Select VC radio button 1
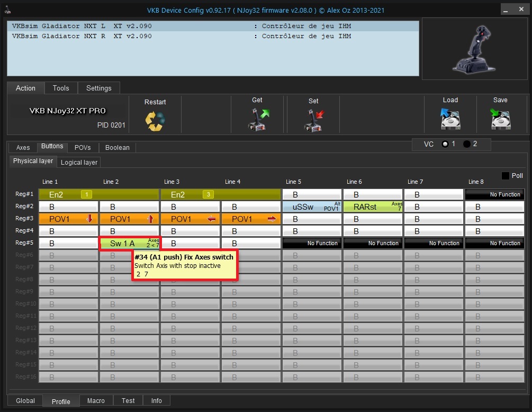The height and width of the screenshot is (412, 532). pos(445,144)
